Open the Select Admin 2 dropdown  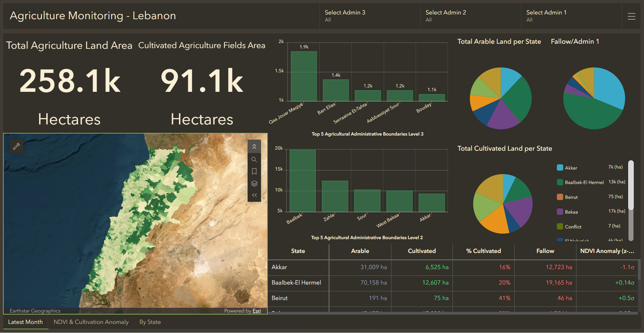(471, 16)
